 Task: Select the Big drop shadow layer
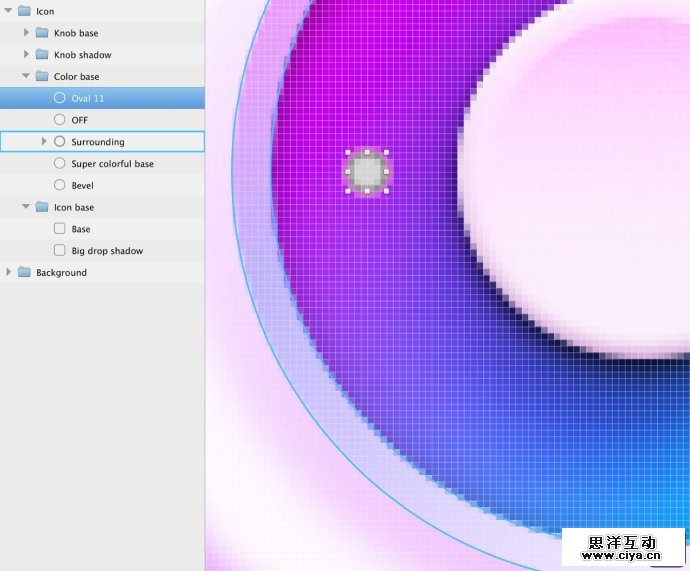point(107,251)
